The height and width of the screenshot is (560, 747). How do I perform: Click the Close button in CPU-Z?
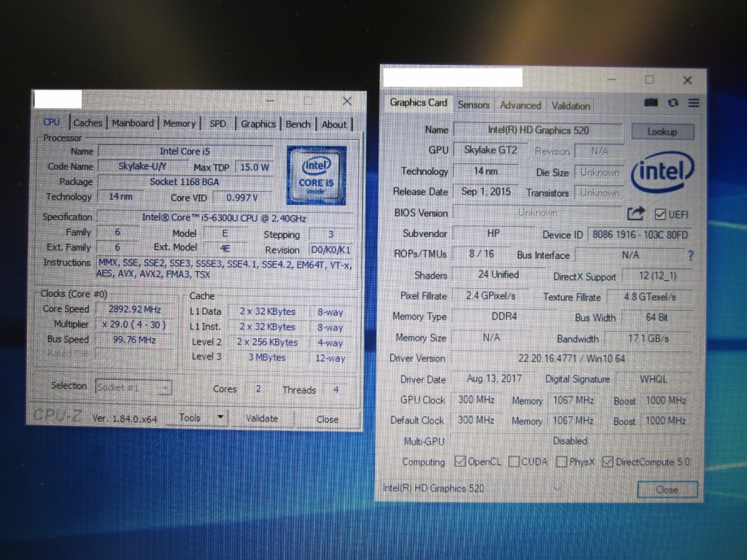click(x=328, y=419)
